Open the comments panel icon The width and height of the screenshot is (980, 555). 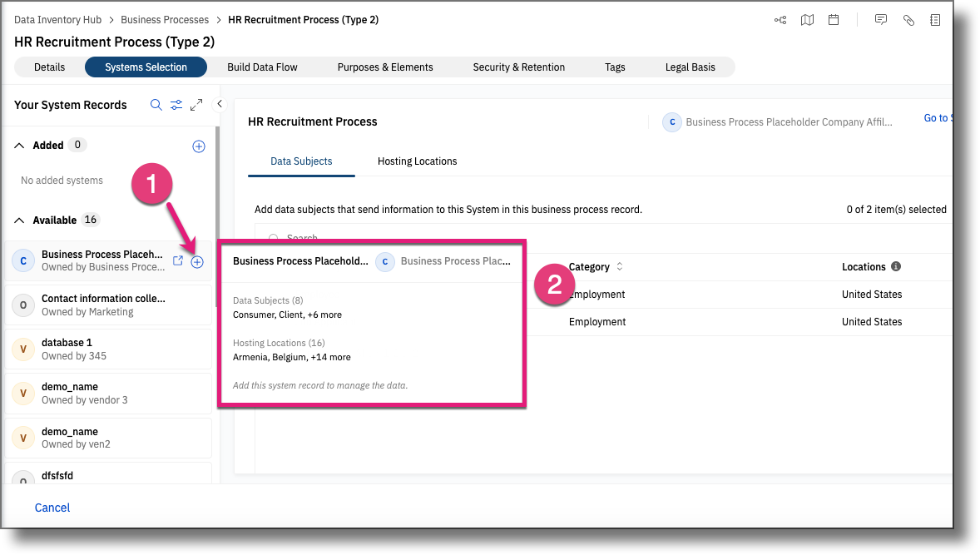881,19
